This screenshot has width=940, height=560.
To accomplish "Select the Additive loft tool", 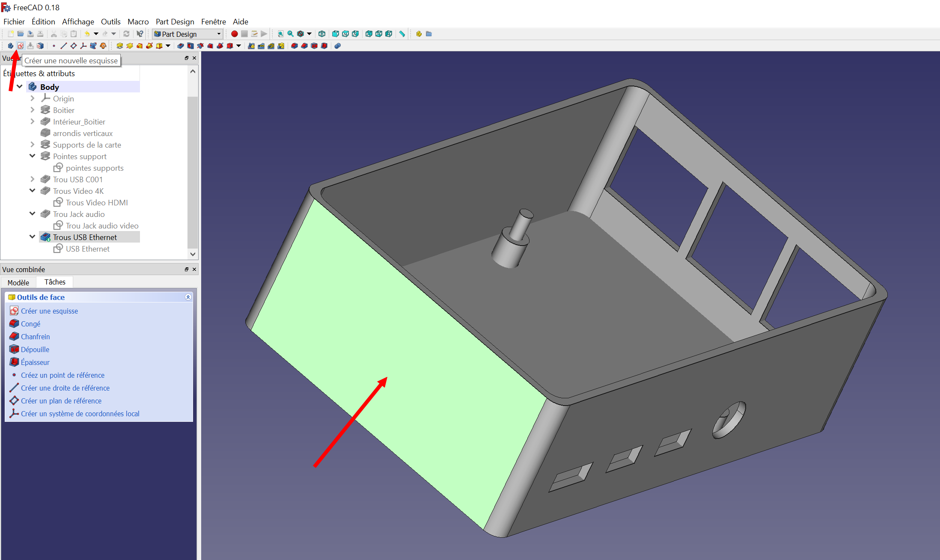I will 140,46.
